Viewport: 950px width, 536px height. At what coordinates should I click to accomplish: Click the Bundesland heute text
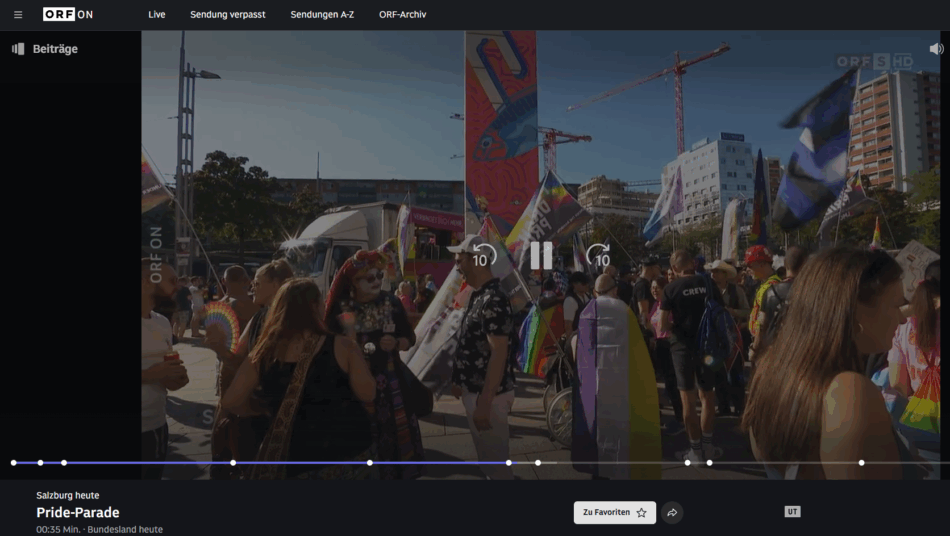[125, 529]
